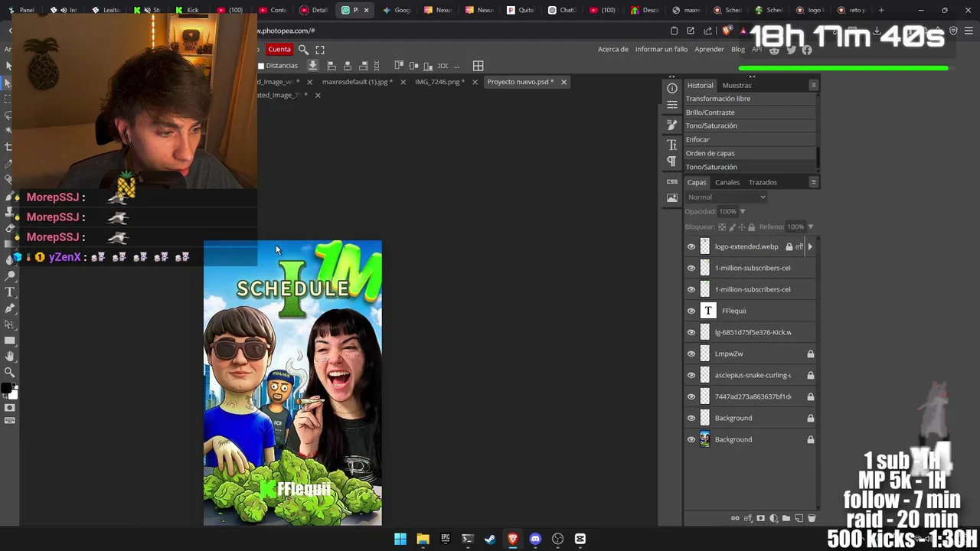This screenshot has height=551, width=980.
Task: Open Informar un fallo link
Action: [661, 49]
